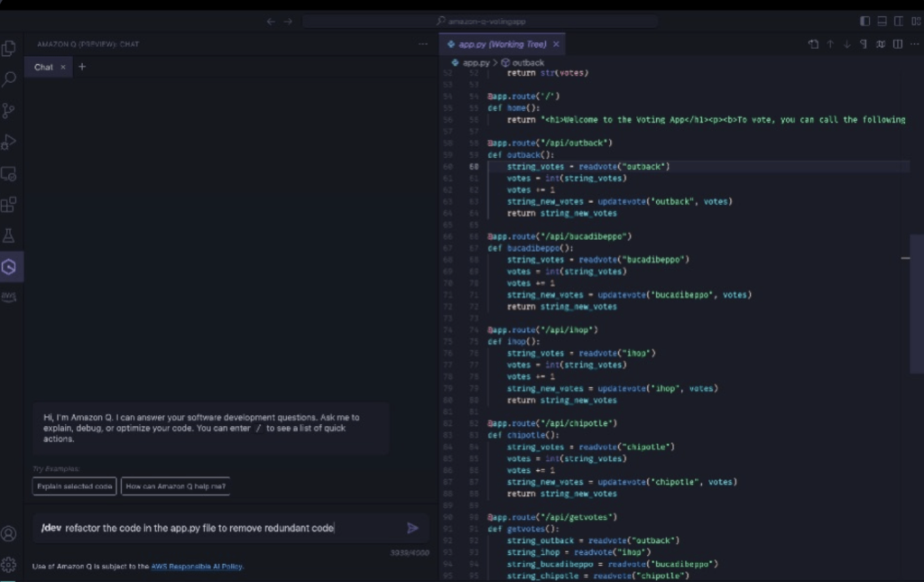Send the chat message with arrow icon
Viewport: 924px width, 582px height.
(x=412, y=528)
